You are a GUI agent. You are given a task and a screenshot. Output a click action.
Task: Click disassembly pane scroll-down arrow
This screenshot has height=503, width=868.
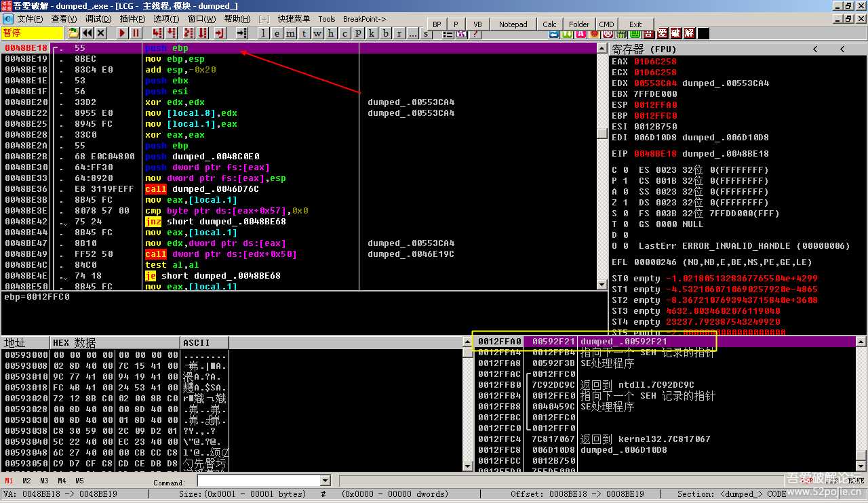point(601,285)
